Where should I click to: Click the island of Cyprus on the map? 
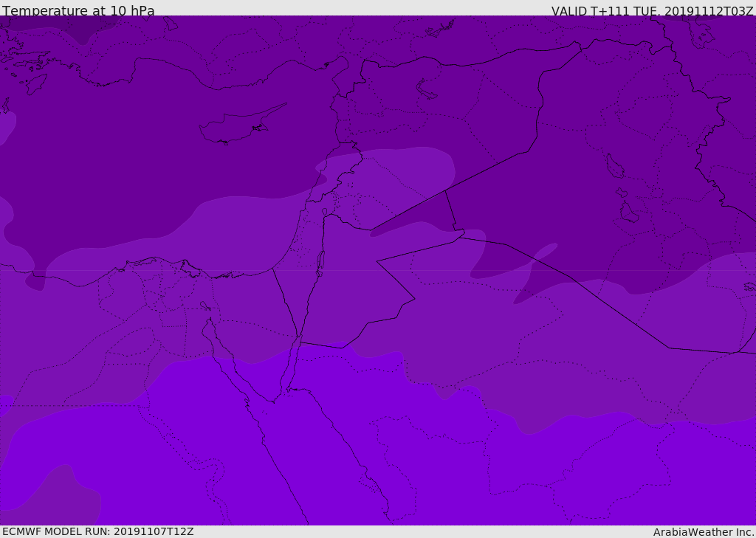[x=241, y=125]
